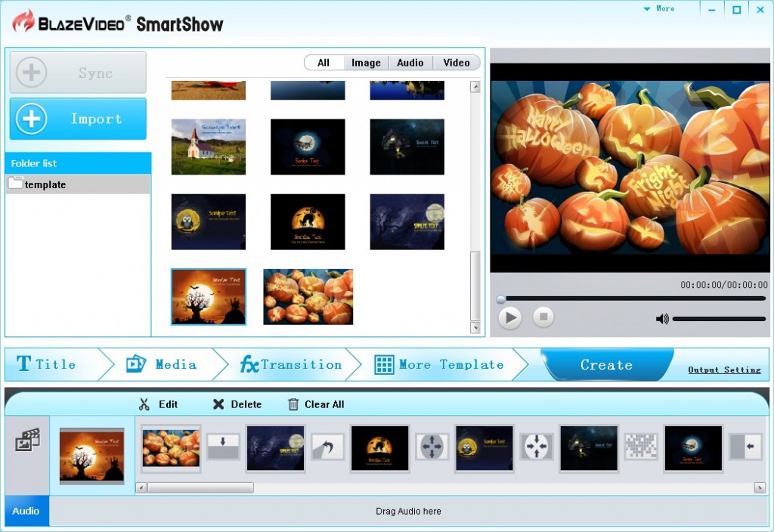Image resolution: width=774 pixels, height=532 pixels.
Task: Click the volume slider track
Action: click(718, 319)
